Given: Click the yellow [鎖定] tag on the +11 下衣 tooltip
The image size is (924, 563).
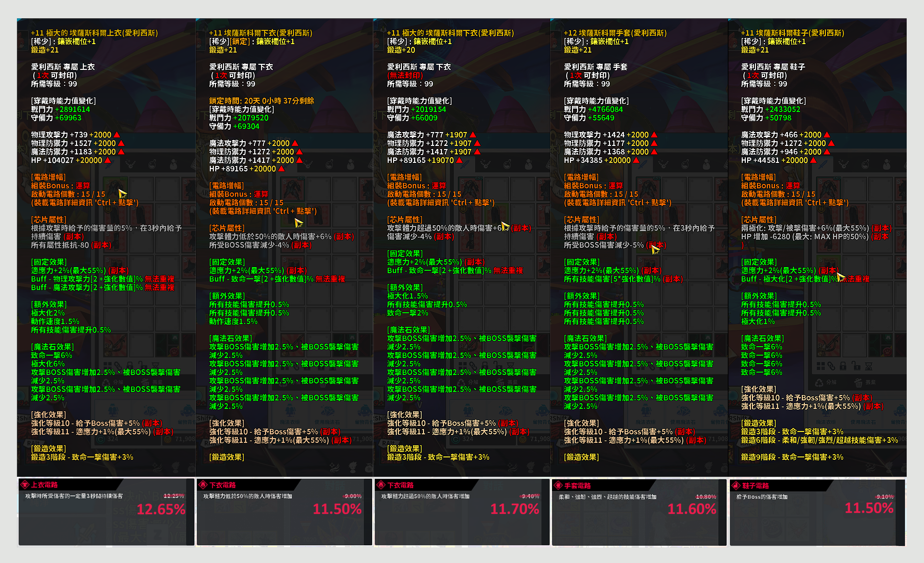Looking at the screenshot, I should pos(239,42).
